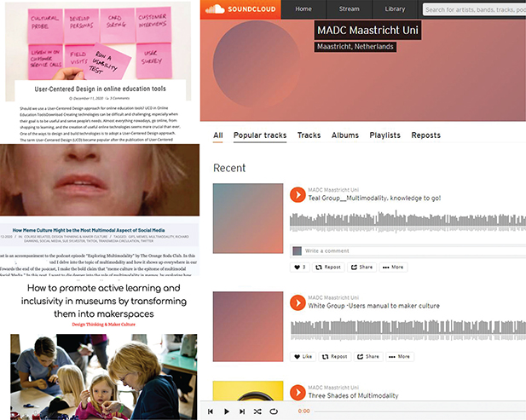
Task: Select the Popular tracks tab
Action: click(260, 135)
